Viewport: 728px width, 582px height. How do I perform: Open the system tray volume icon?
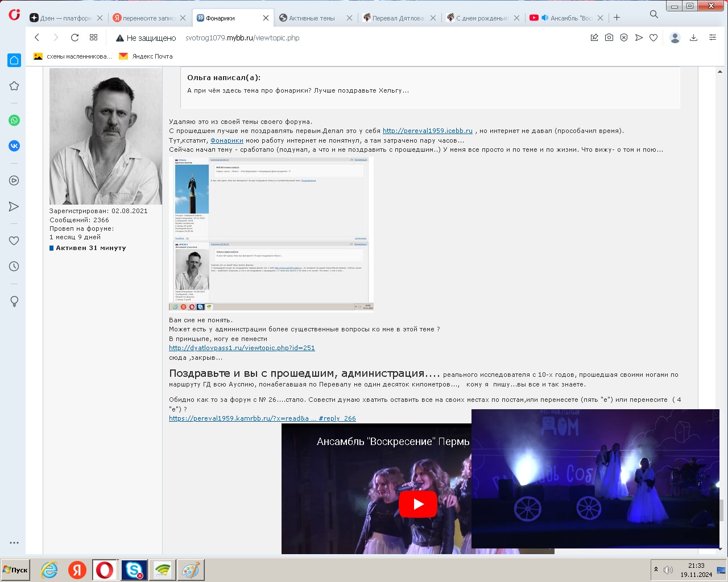pos(668,569)
